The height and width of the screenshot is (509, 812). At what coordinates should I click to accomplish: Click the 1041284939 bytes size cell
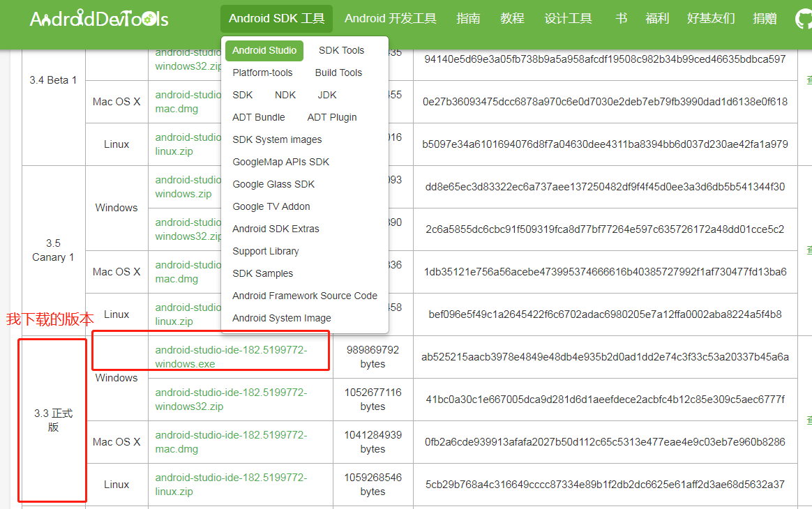tap(373, 441)
